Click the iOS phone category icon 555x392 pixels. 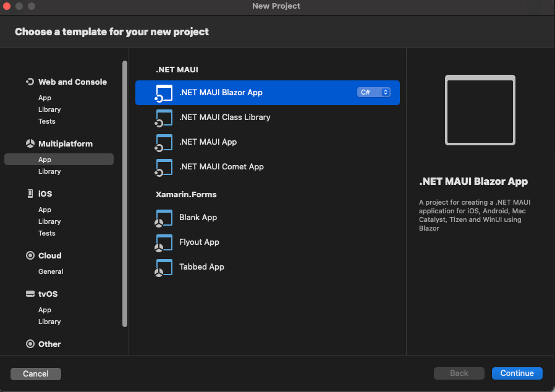click(x=30, y=194)
